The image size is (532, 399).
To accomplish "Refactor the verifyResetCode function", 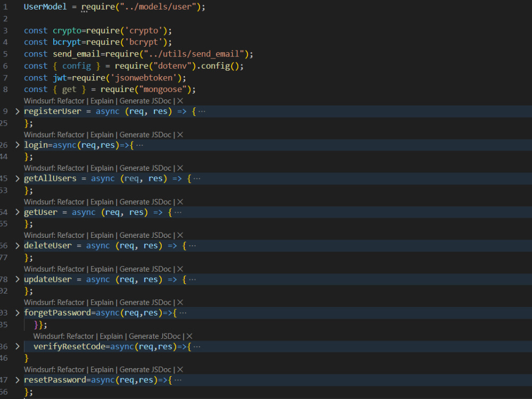I will [x=80, y=336].
